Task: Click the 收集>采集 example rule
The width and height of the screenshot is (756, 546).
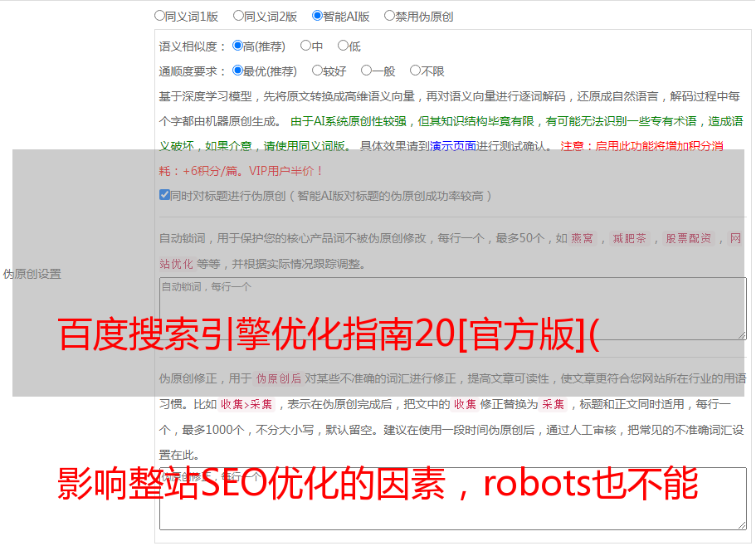Action: pyautogui.click(x=246, y=404)
